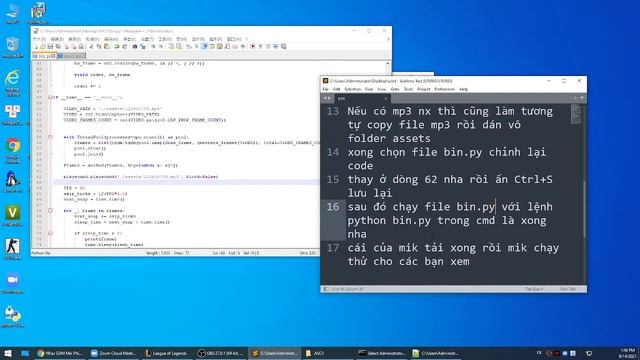This screenshot has height=360, width=640.
Task: Open the Recycle Bin desktop icon
Action: [x=13, y=47]
